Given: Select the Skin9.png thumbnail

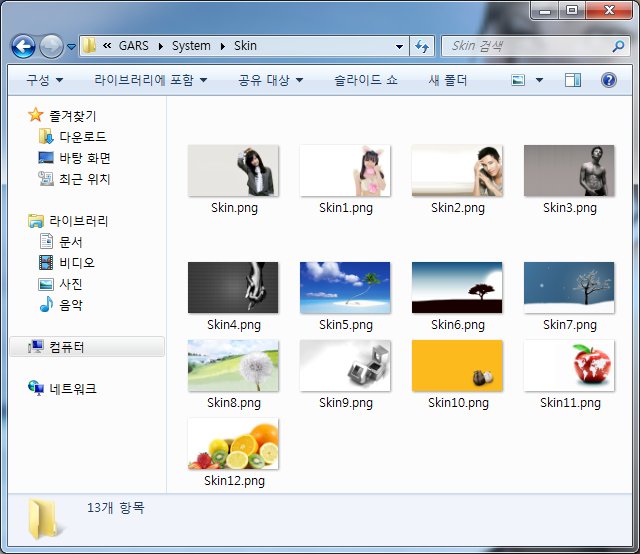Looking at the screenshot, I should 345,366.
